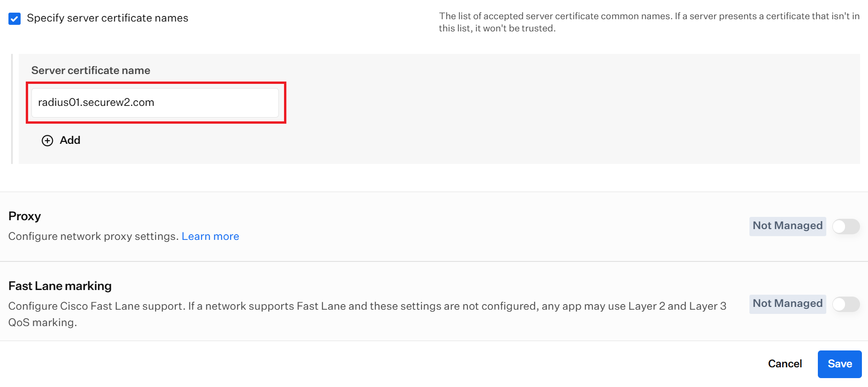
Task: Click the 'Configure network proxy settings' description
Action: point(94,236)
